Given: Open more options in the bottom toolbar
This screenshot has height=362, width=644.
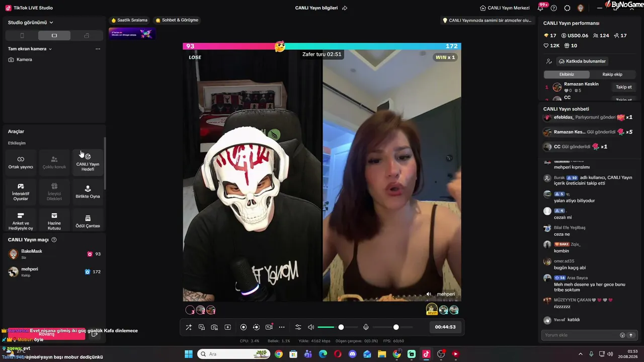Looking at the screenshot, I should click(x=282, y=327).
